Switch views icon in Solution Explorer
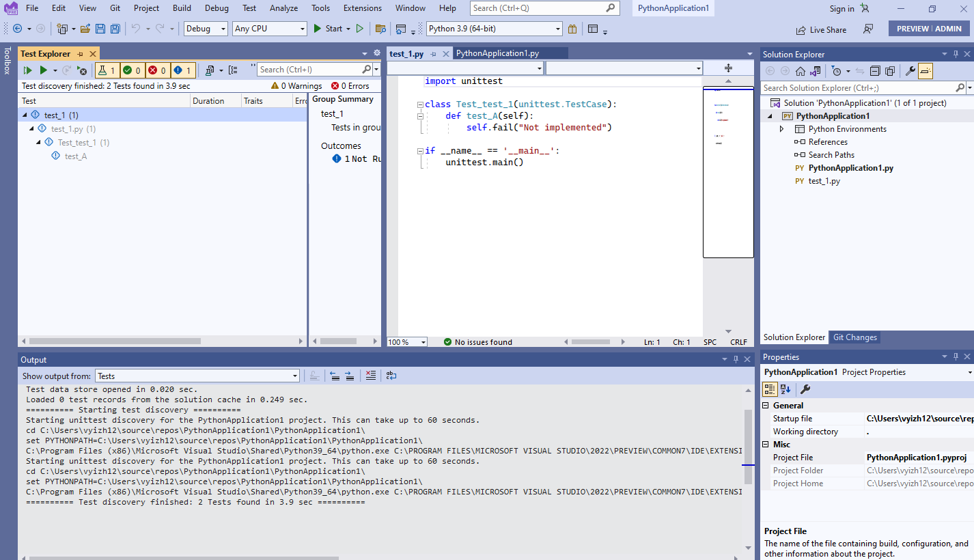Screen dimensions: 974x560 tap(815, 71)
